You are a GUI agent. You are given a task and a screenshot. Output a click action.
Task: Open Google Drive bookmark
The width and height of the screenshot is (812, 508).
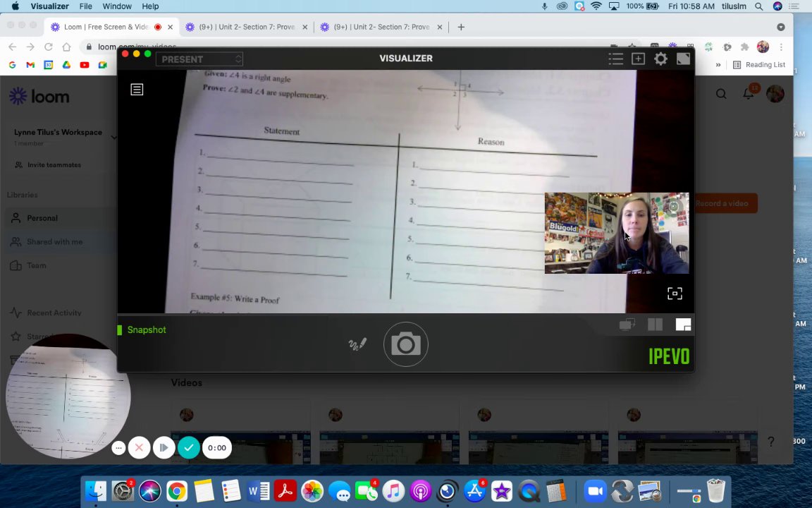[x=66, y=65]
